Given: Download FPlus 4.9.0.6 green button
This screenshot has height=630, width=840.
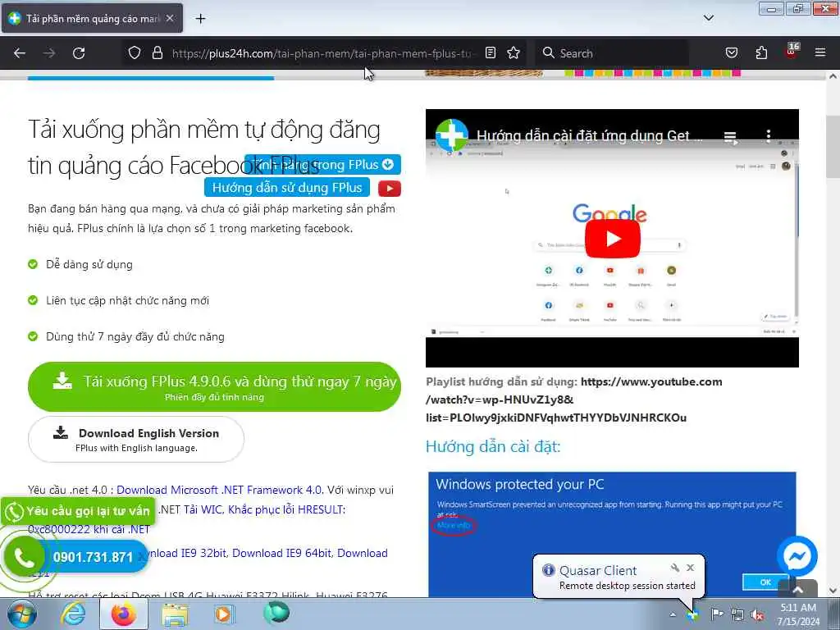Looking at the screenshot, I should click(x=214, y=387).
